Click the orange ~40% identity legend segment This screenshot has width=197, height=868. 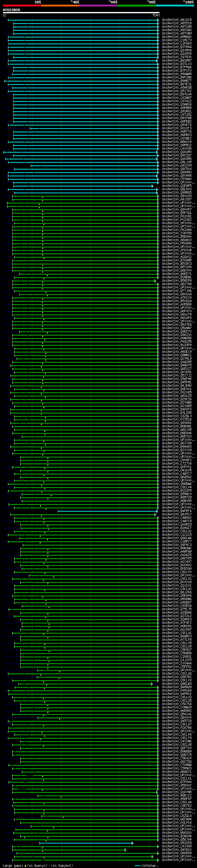(x=60, y=6)
